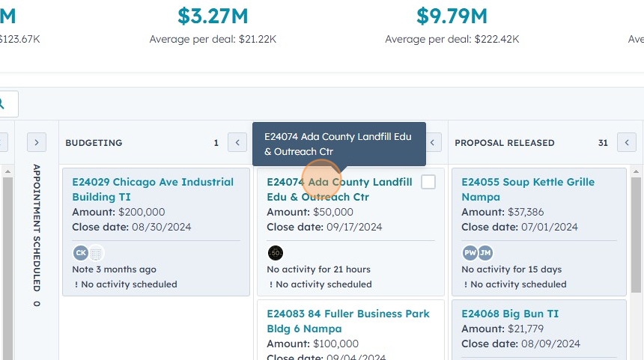Click the PW owner avatar

470,253
